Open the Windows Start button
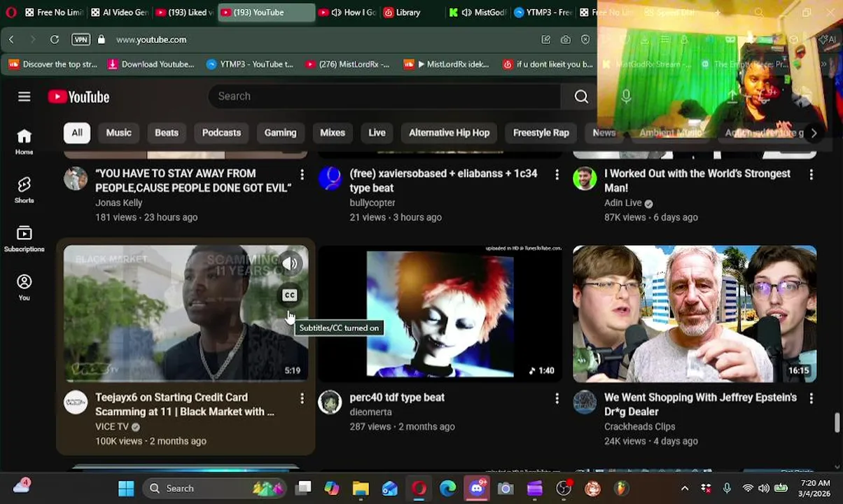The image size is (843, 504). click(x=126, y=489)
